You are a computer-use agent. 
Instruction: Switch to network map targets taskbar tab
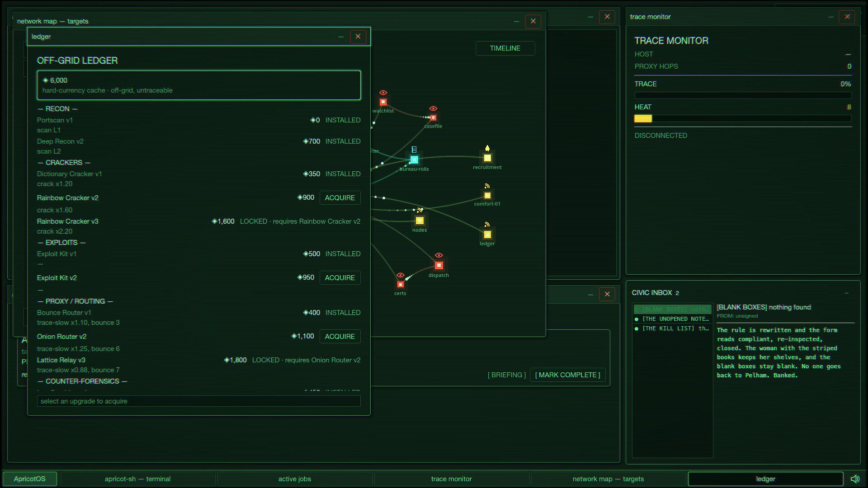(608, 479)
